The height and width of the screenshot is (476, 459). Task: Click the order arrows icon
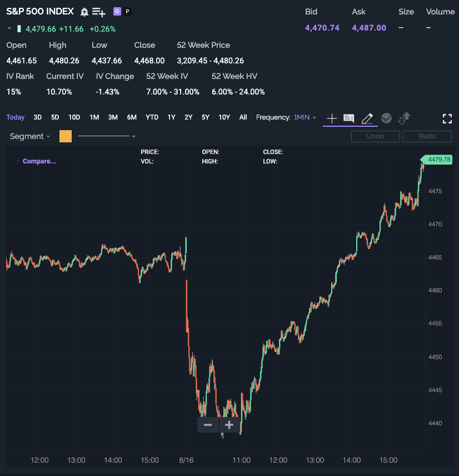(x=404, y=118)
